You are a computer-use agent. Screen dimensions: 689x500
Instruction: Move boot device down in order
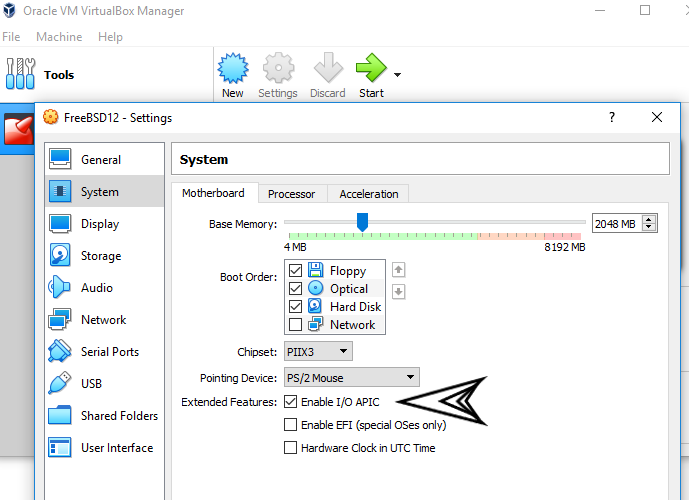(x=399, y=291)
